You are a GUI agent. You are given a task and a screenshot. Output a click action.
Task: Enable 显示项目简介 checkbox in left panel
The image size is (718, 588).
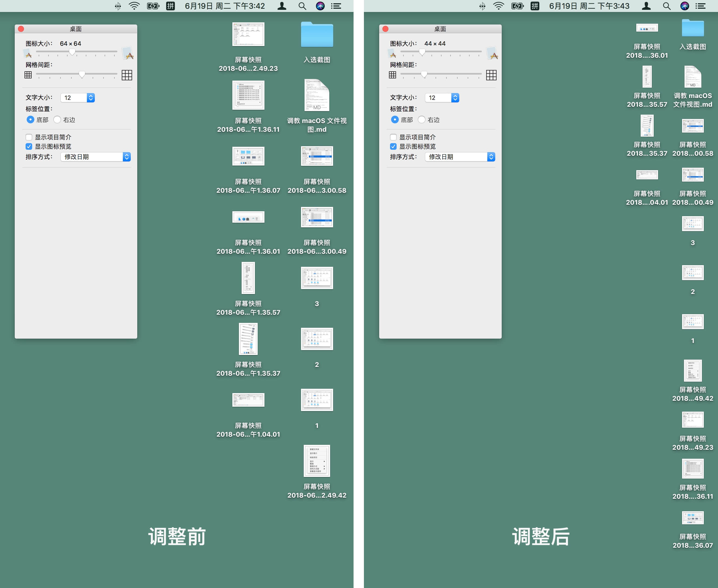pyautogui.click(x=29, y=137)
